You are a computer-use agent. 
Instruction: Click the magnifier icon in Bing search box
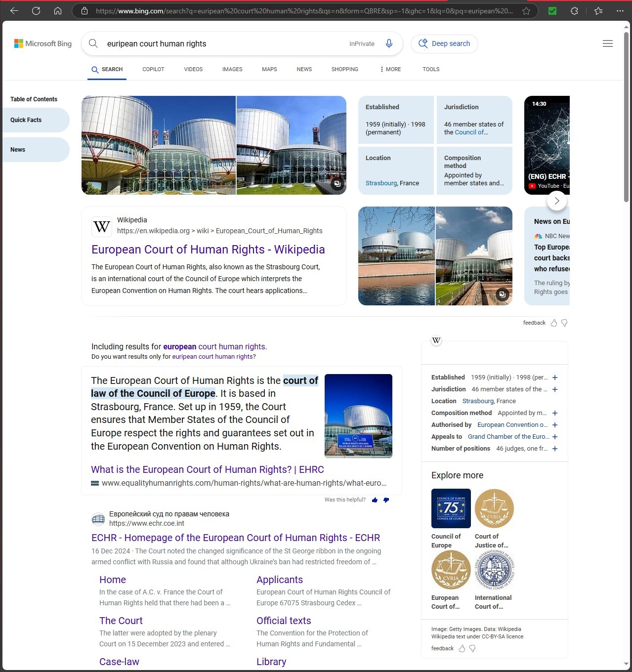93,43
